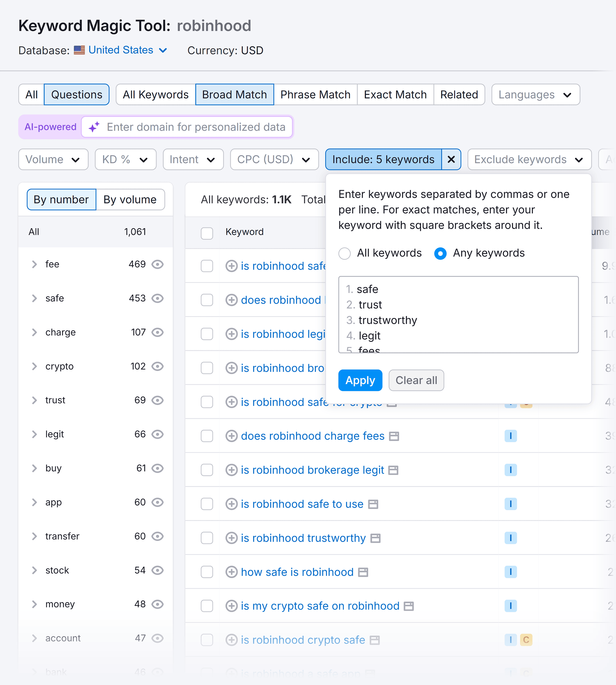Select the All keywords radio button
This screenshot has height=685, width=616.
tap(344, 253)
